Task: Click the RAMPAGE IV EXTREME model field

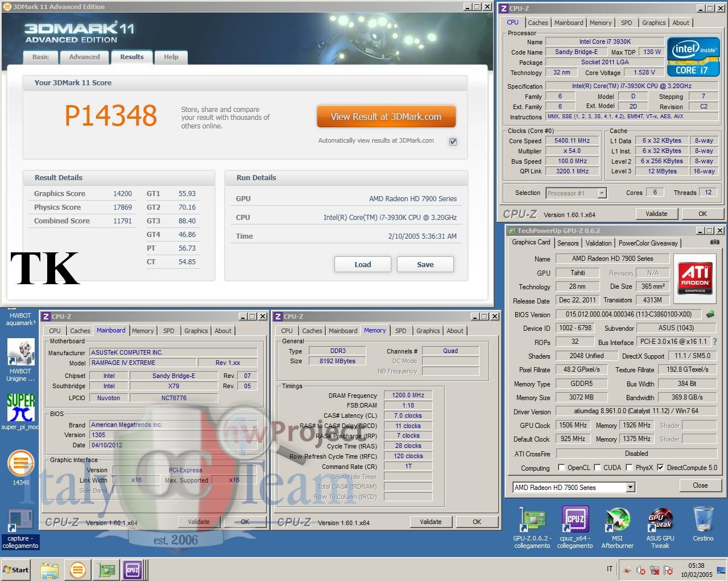Action: 142,363
